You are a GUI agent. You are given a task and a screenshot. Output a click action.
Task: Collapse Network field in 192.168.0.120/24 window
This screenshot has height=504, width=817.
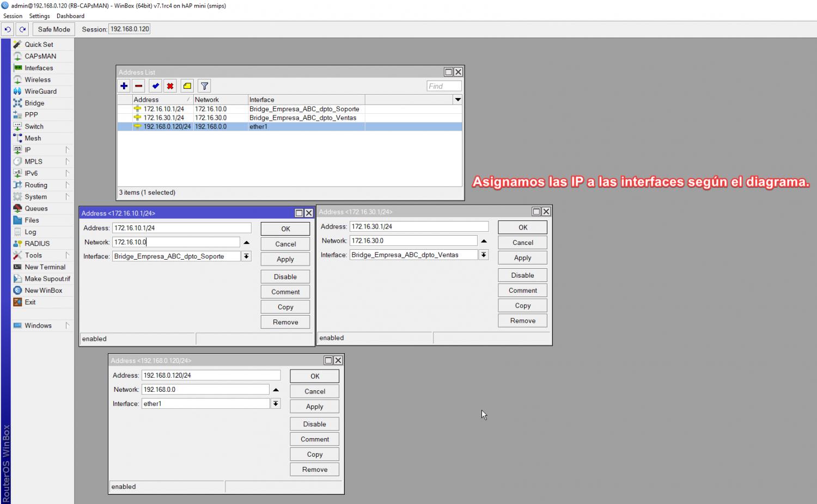276,390
